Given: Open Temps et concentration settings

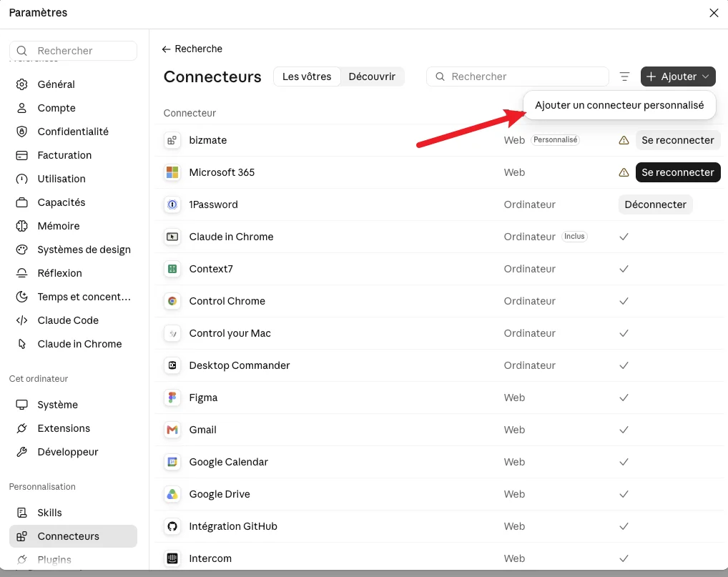Looking at the screenshot, I should 73,297.
